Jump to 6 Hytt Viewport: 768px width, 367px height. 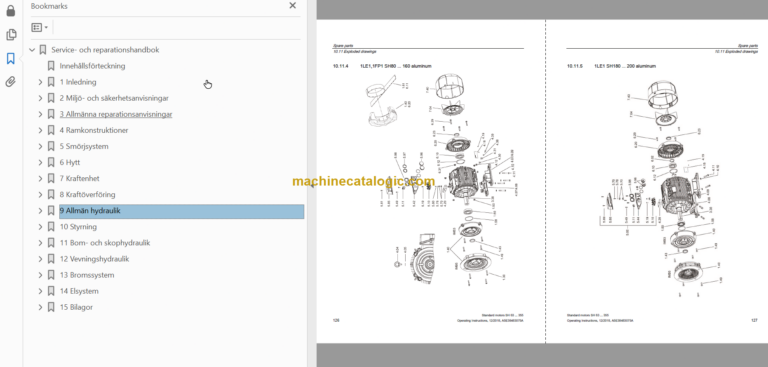pos(70,163)
